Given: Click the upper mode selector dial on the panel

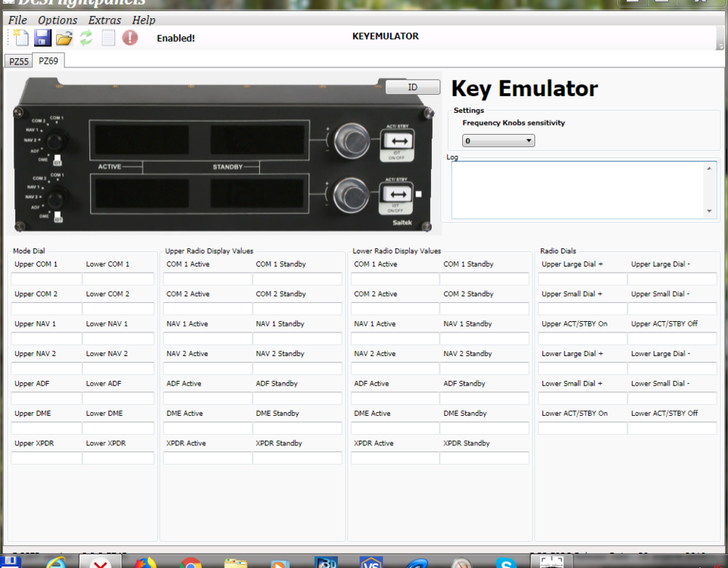Looking at the screenshot, I should (55, 139).
